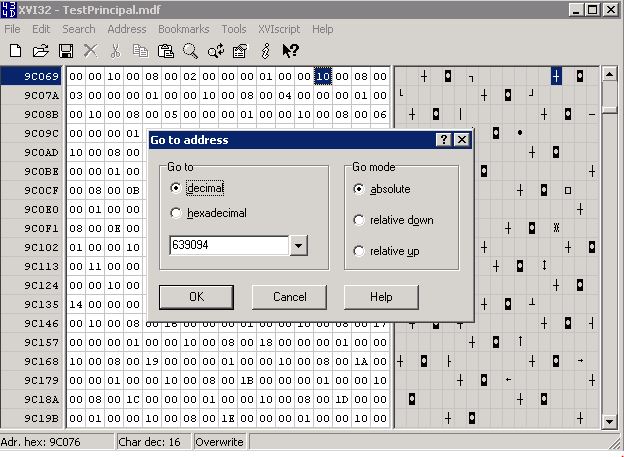Click the 'Overwrite' status bar indicator

click(220, 442)
